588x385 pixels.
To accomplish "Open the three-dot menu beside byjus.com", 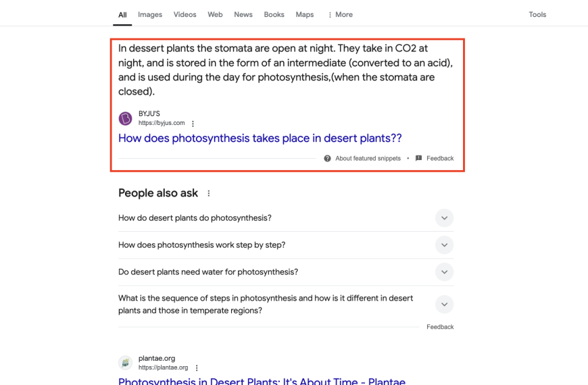I will 193,124.
